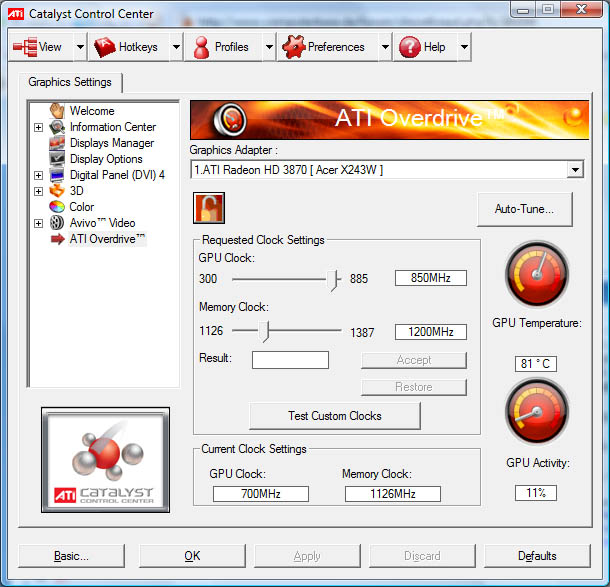Select ATI Overdrive in the tree
The width and height of the screenshot is (610, 587).
(x=107, y=239)
